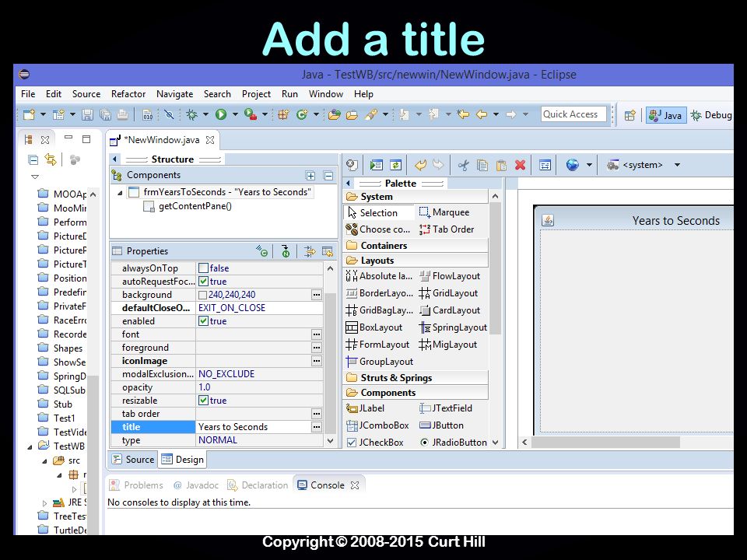The height and width of the screenshot is (560, 747).
Task: Switch to the Source tab
Action: (133, 460)
